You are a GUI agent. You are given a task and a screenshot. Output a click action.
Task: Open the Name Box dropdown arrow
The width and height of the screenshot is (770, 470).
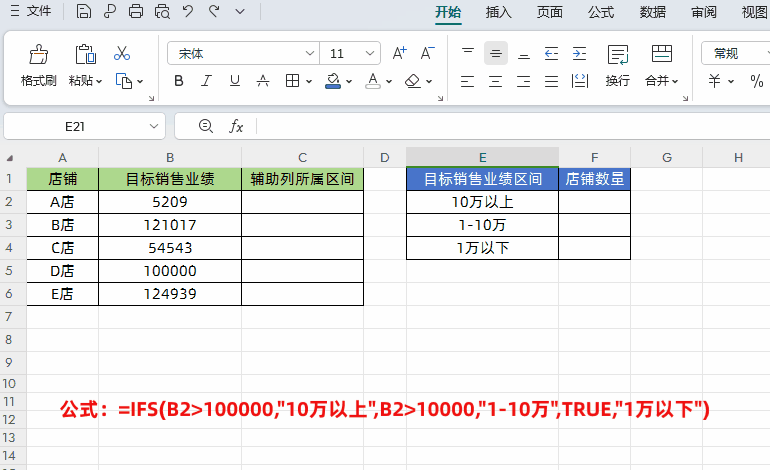tap(154, 127)
